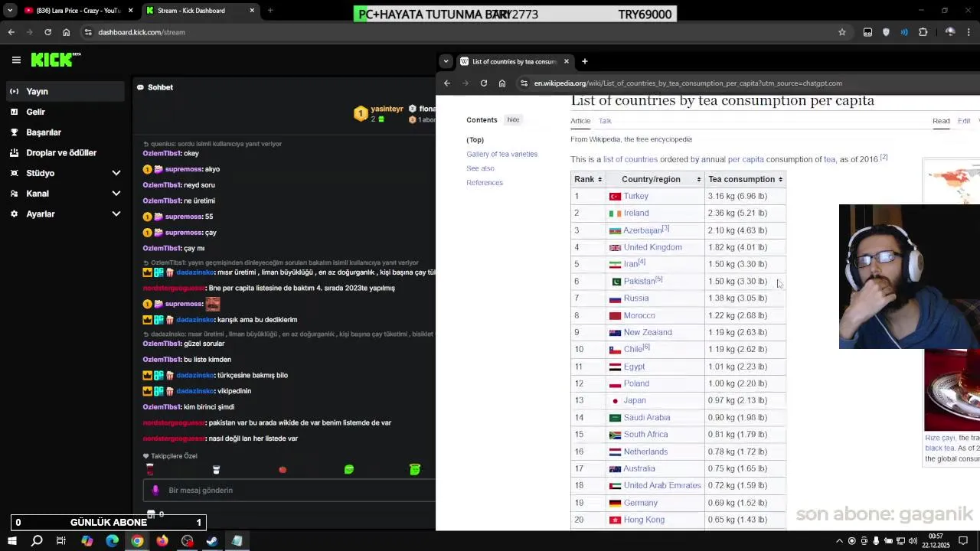Screen dimensions: 980x551
Task: Switch to the Lara Price YouTube tab
Action: (78, 11)
